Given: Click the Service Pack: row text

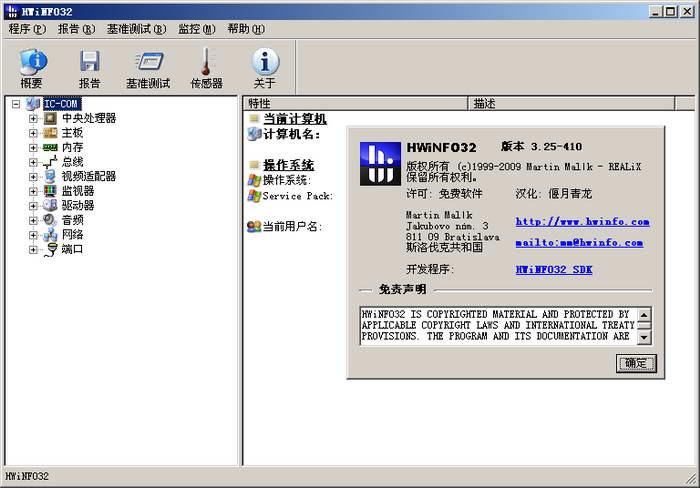Looking at the screenshot, I should point(297,196).
